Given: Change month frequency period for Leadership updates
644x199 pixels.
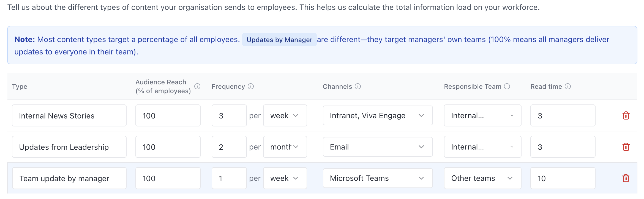Looking at the screenshot, I should (285, 147).
